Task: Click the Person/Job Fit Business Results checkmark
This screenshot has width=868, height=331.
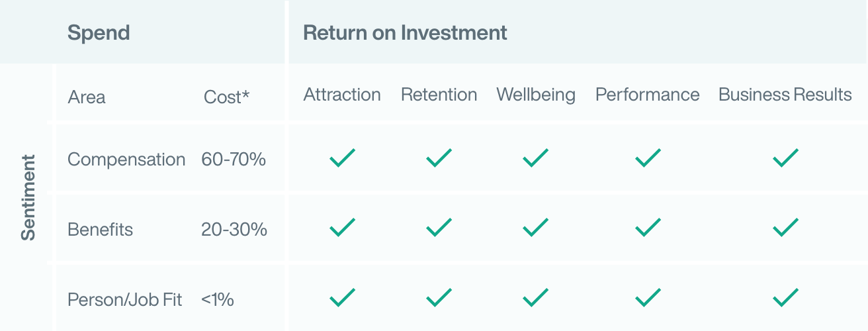Action: pos(785,298)
